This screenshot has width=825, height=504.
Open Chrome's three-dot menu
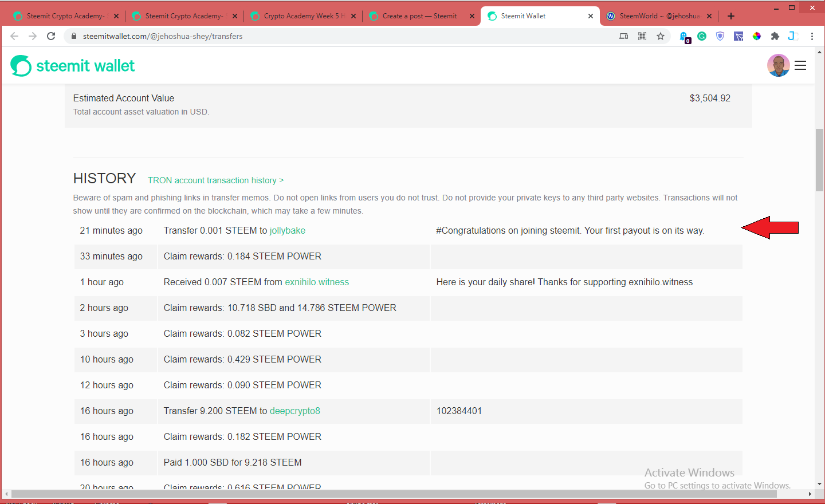click(x=812, y=36)
